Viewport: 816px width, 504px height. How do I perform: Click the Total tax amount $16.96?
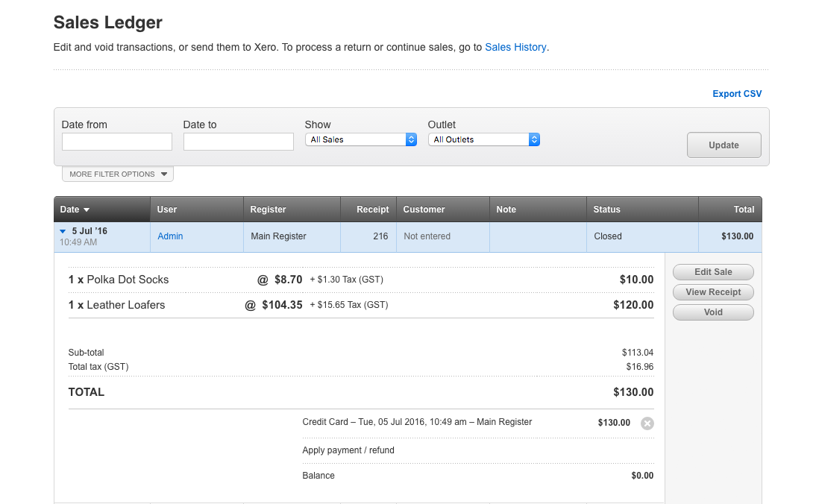coord(639,368)
